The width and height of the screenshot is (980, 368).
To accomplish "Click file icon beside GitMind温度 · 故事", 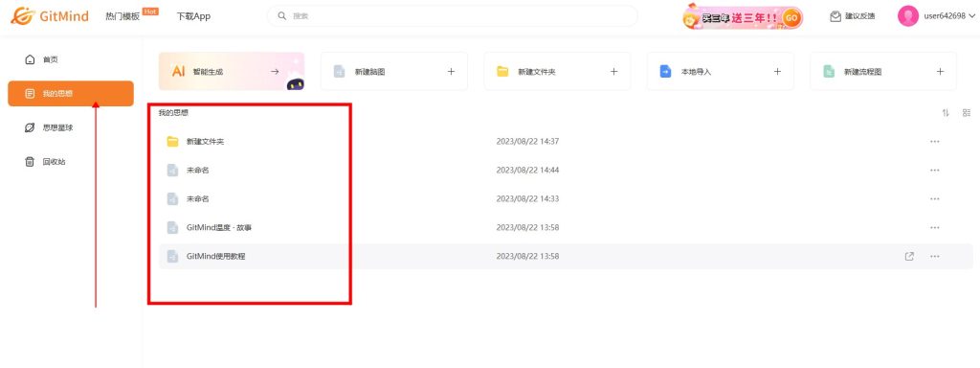I will 172,227.
